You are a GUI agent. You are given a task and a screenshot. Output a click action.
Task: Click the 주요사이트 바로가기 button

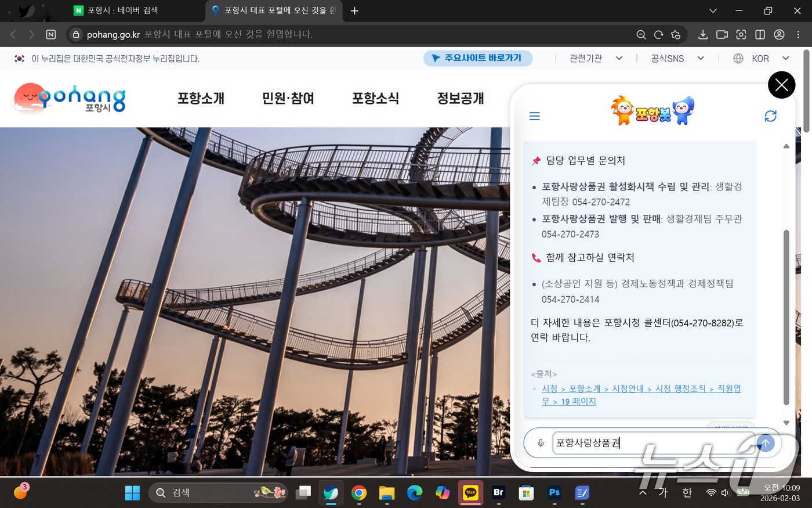coord(478,57)
